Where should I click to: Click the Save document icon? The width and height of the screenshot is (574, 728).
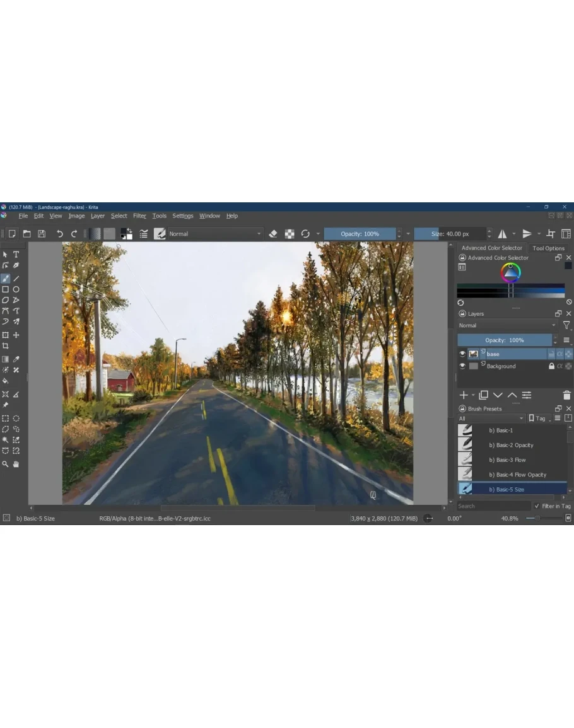pyautogui.click(x=41, y=234)
